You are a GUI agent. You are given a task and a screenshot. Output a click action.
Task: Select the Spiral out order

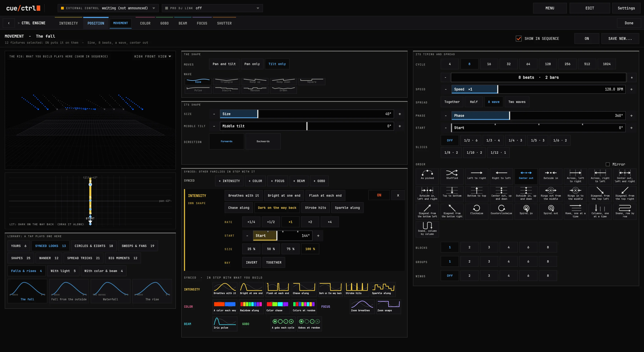coord(550,211)
